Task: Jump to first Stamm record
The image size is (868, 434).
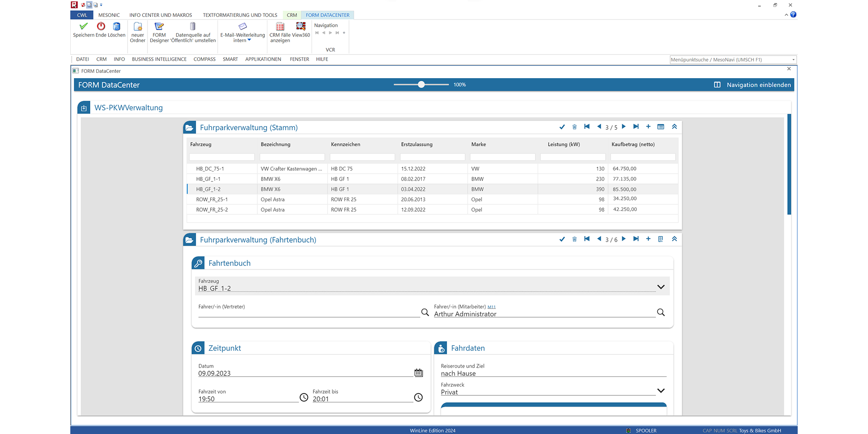Action: pyautogui.click(x=587, y=127)
